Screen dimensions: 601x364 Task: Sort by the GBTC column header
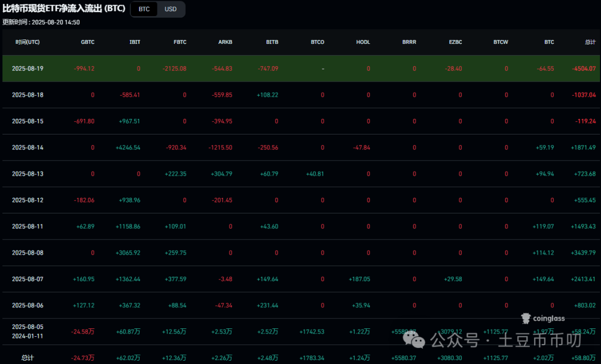pyautogui.click(x=87, y=42)
